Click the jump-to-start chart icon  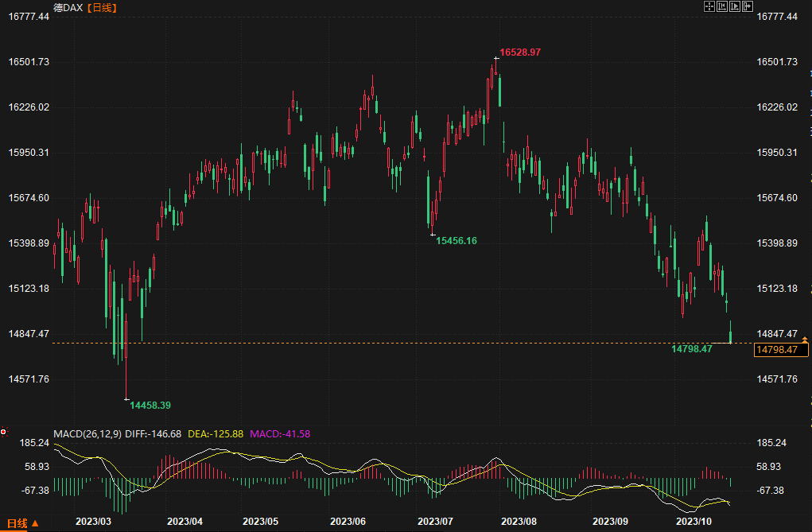click(722, 6)
